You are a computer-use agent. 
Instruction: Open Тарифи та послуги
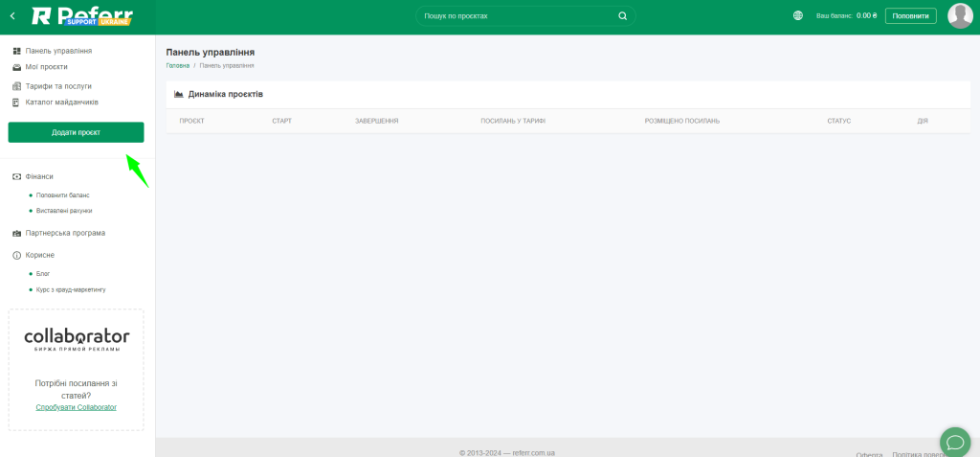click(x=58, y=86)
